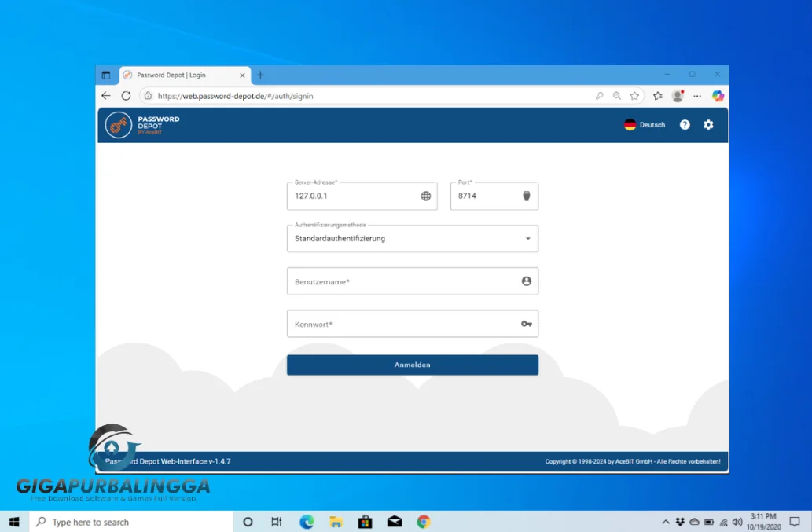Launch Microsoft Edge from taskbar
Image resolution: width=812 pixels, height=532 pixels.
pyautogui.click(x=307, y=522)
